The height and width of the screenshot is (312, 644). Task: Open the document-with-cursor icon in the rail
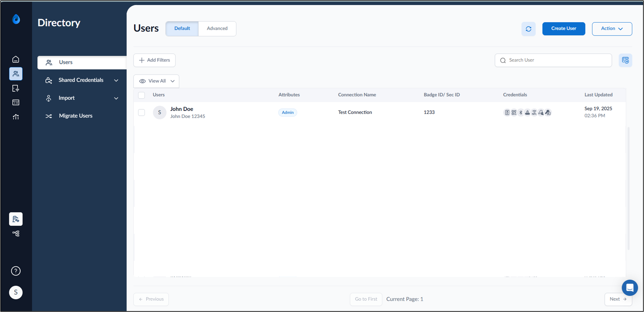16,88
